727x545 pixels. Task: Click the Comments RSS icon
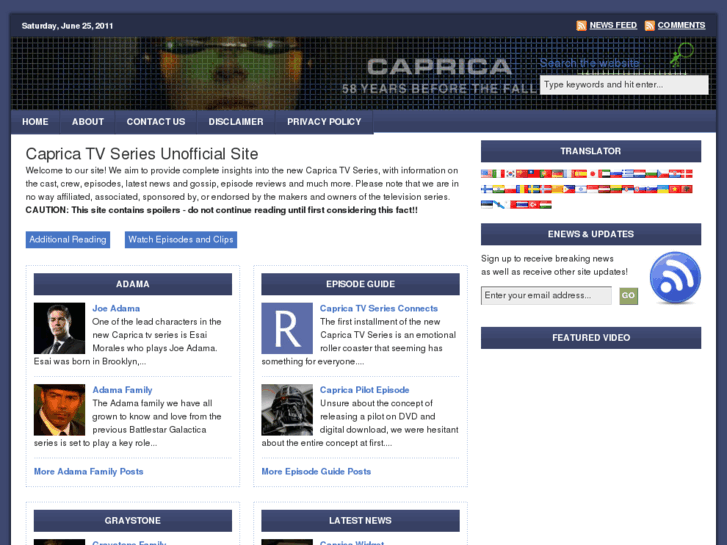point(650,26)
